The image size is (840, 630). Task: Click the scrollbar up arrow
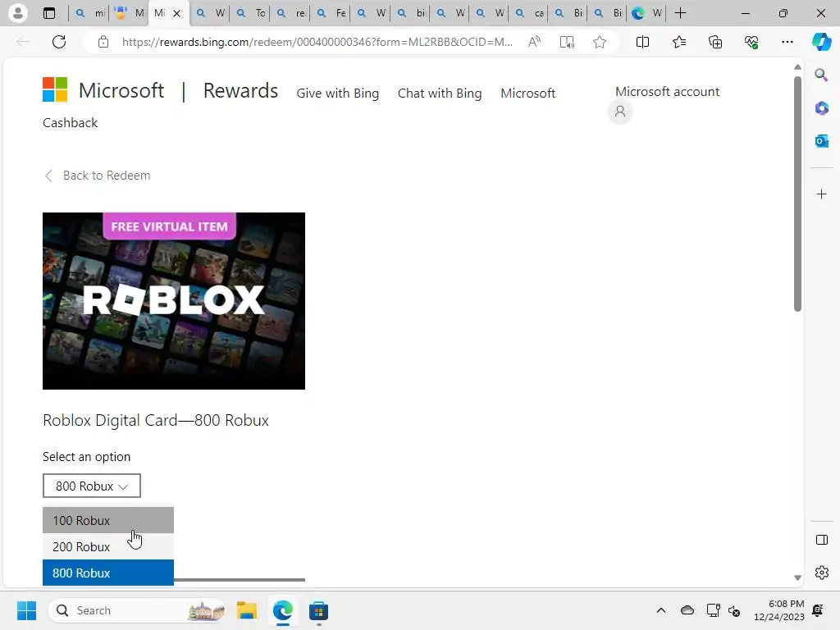797,67
